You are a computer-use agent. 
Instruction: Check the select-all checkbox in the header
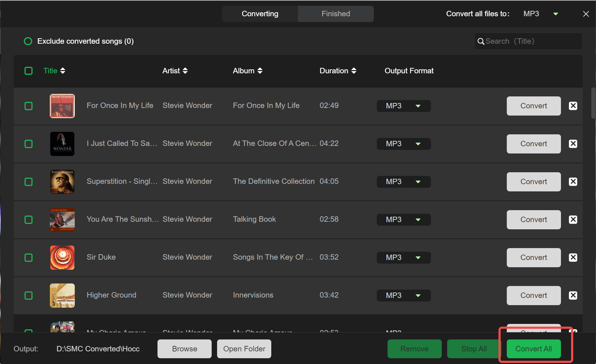click(29, 71)
